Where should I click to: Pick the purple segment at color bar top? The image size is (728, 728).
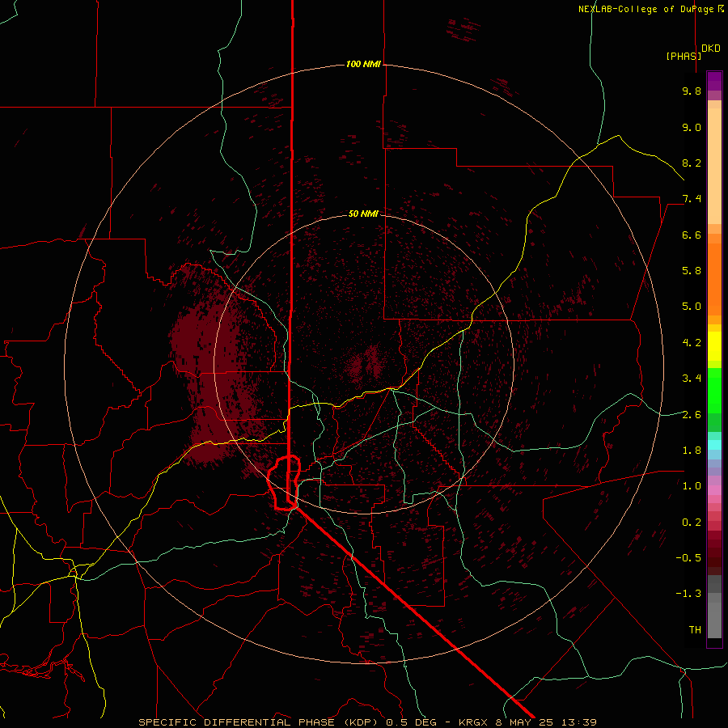(714, 81)
